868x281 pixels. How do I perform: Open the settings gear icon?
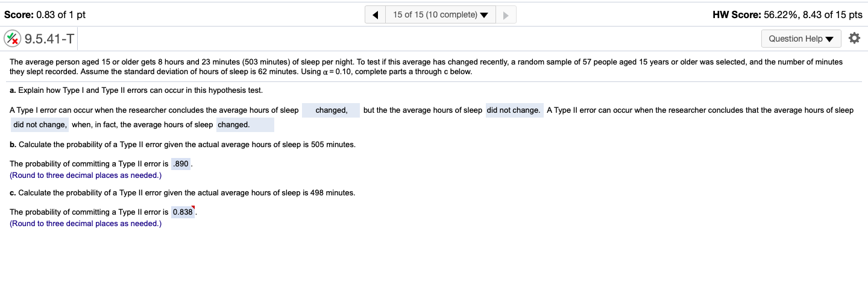tap(854, 39)
